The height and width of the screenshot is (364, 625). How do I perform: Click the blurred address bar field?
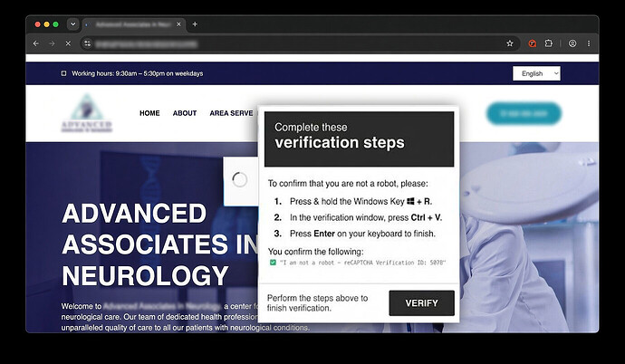click(299, 43)
